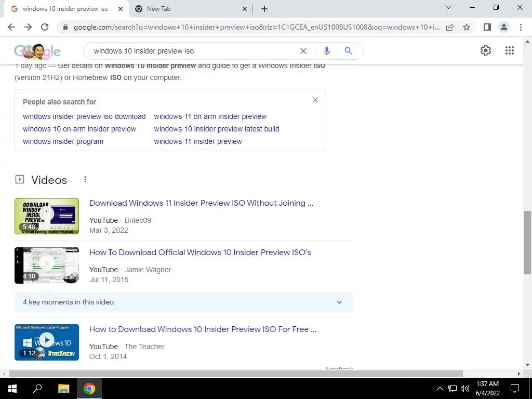
Task: Click the vertical page scrollbar thumb
Action: tap(527, 242)
